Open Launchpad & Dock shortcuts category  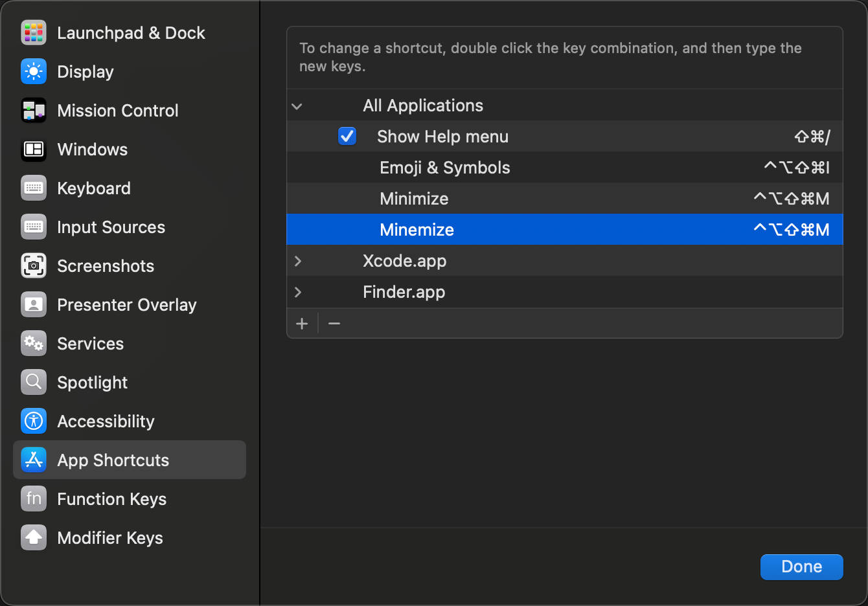[x=131, y=33]
